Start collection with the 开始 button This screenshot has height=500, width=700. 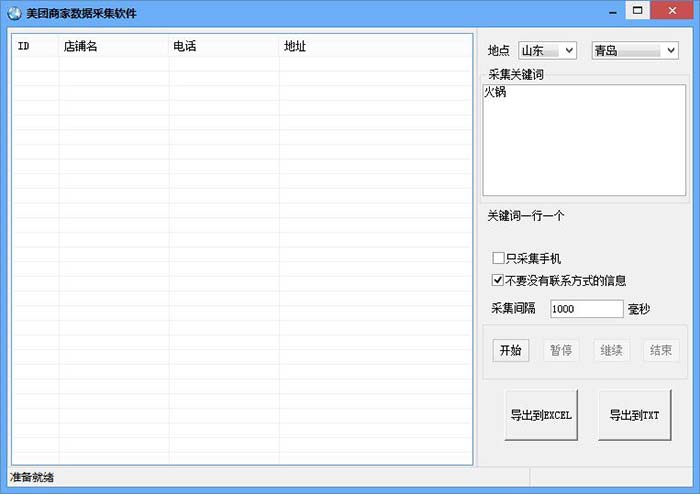[511, 350]
